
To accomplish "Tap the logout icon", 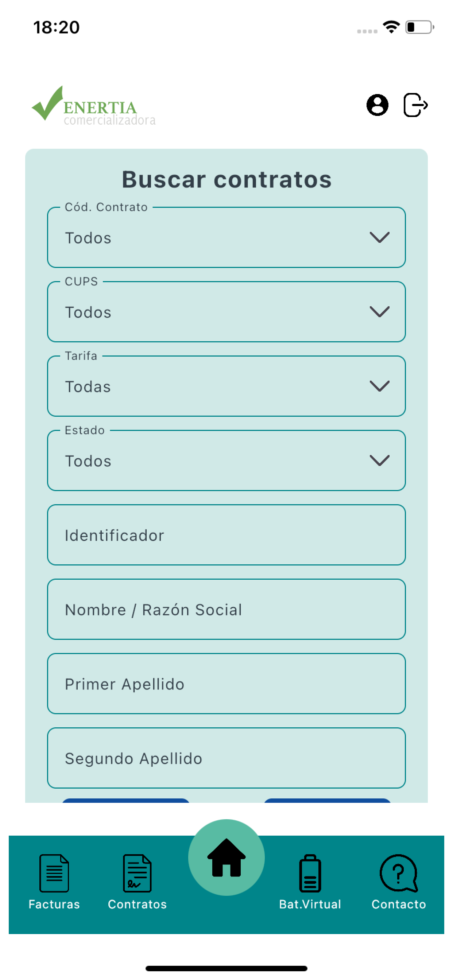I will coord(415,105).
